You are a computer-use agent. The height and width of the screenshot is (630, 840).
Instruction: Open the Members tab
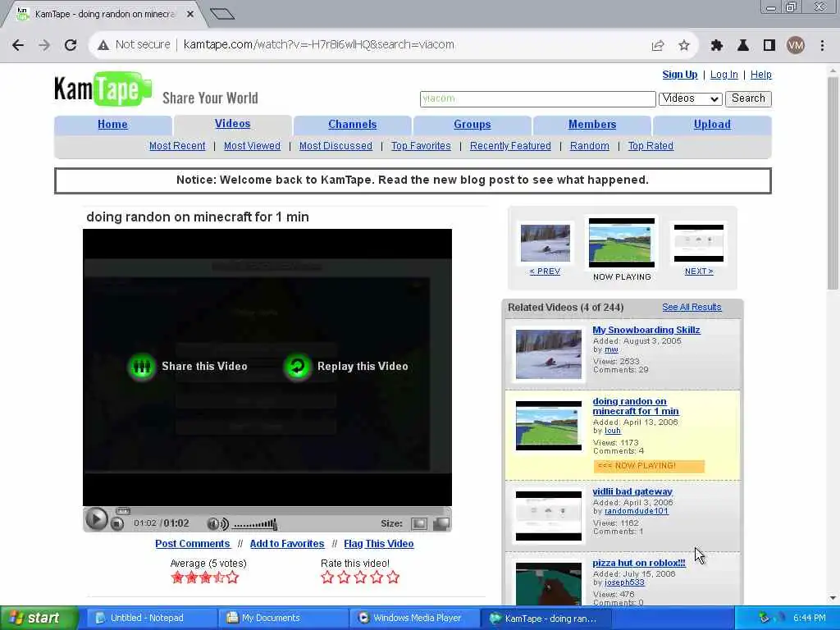point(592,125)
